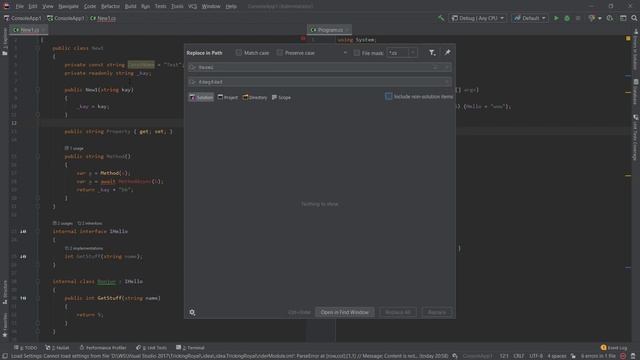
Task: Click the Replace All button
Action: point(398,312)
